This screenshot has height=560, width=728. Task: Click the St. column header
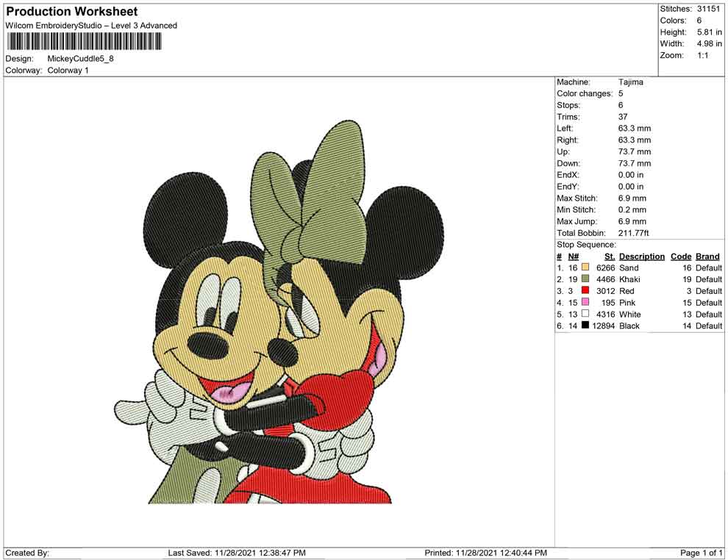(x=610, y=256)
